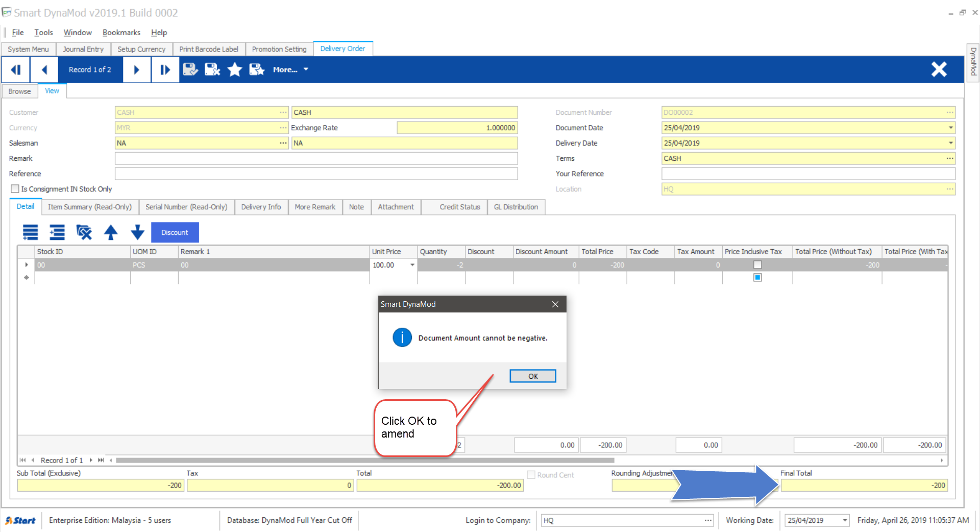Click the star bookmark icon
The width and height of the screenshot is (980, 532).
(x=235, y=69)
